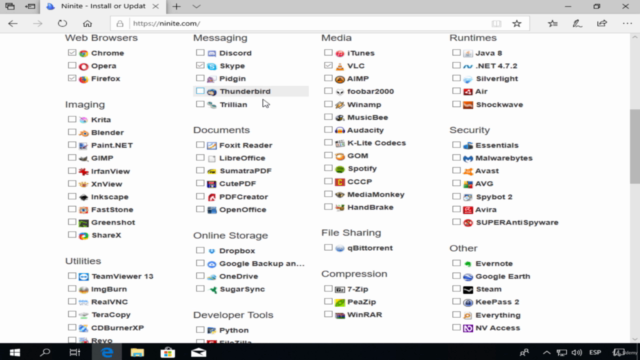The height and width of the screenshot is (360, 640).
Task: Click the Chrome browser icon
Action: pos(84,53)
